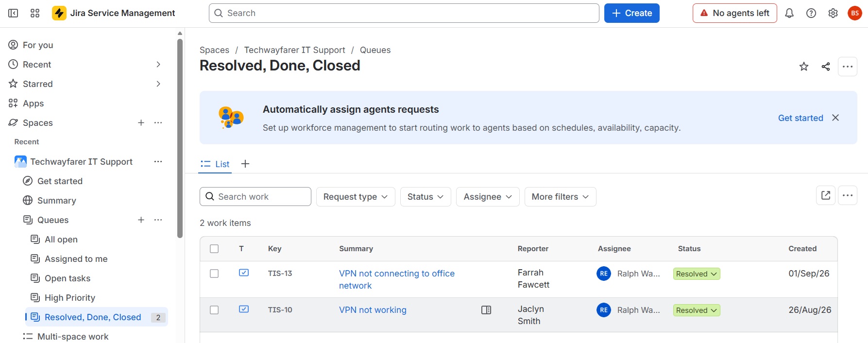The height and width of the screenshot is (343, 868).
Task: Add a new queue with the plus icon
Action: (141, 220)
